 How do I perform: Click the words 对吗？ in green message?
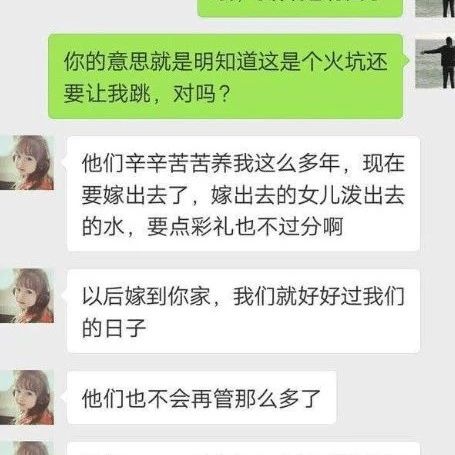(x=202, y=93)
